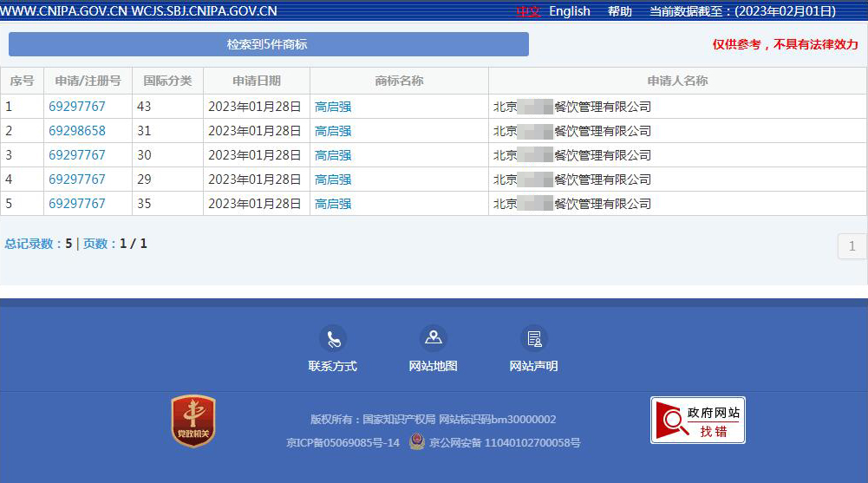The height and width of the screenshot is (483, 868).
Task: Open registration number 69297767 in row 1
Action: point(77,107)
